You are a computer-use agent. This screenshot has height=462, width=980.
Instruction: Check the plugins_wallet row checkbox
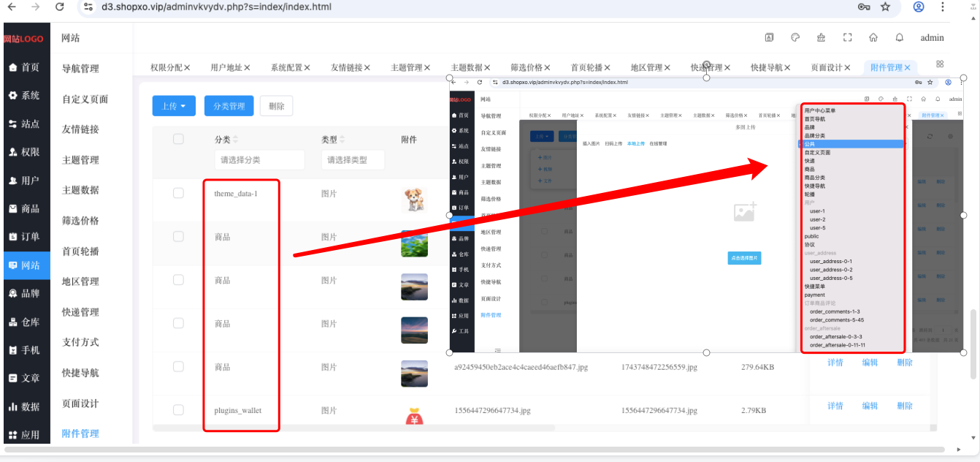(x=178, y=410)
